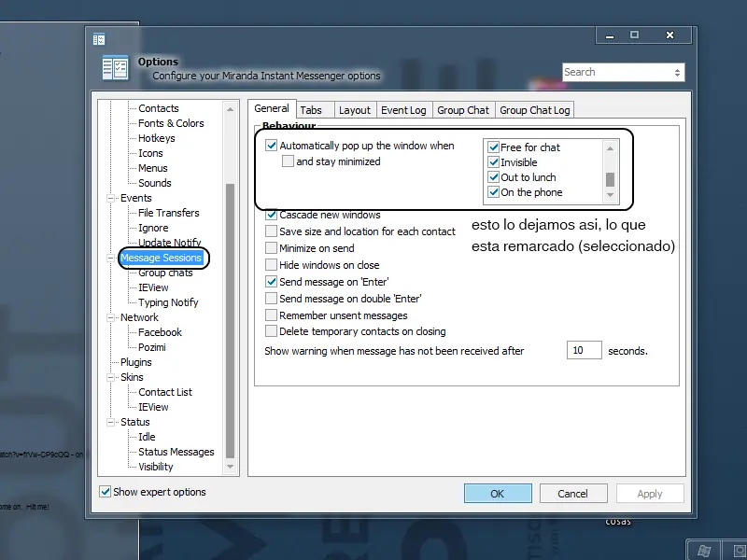Collapse the Network tree node
The image size is (747, 560).
click(x=110, y=317)
